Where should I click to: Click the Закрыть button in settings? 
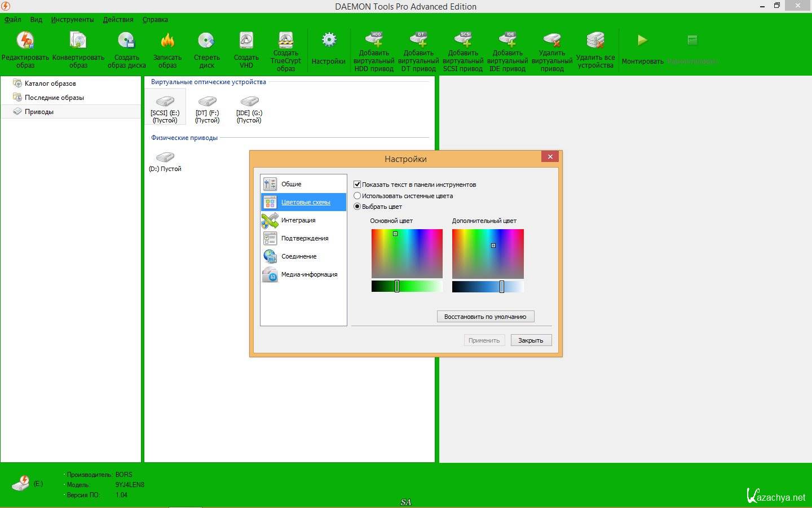531,340
